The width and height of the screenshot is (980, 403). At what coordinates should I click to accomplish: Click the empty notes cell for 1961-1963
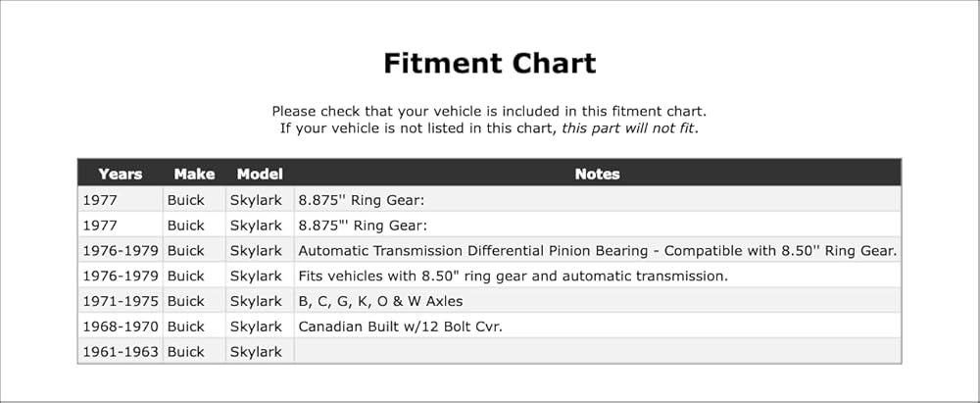coord(598,352)
